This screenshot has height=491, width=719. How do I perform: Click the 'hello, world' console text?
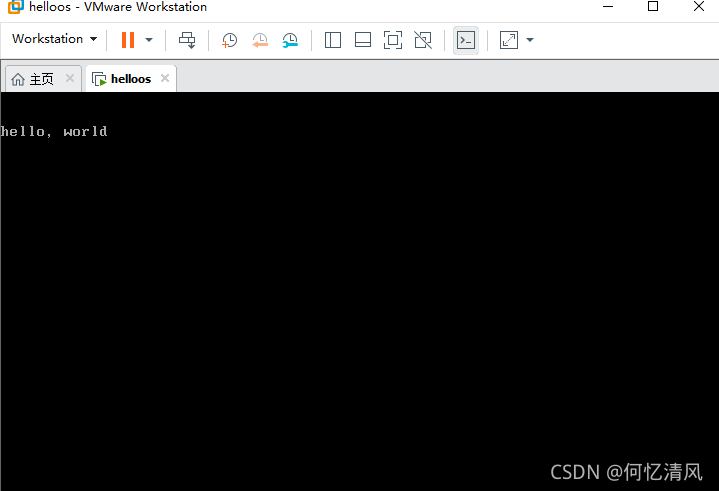click(54, 132)
